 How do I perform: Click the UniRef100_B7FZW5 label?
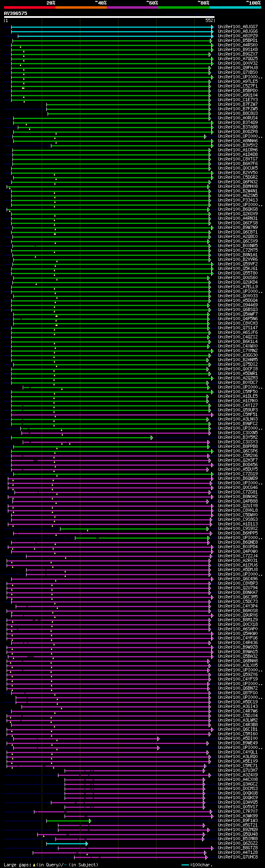(238, 109)
